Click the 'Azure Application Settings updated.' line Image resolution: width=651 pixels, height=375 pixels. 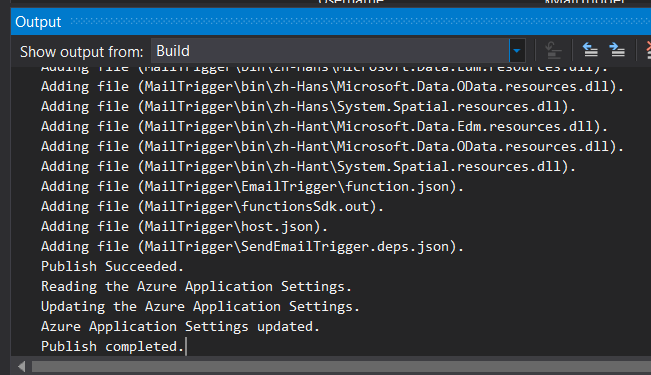point(180,326)
